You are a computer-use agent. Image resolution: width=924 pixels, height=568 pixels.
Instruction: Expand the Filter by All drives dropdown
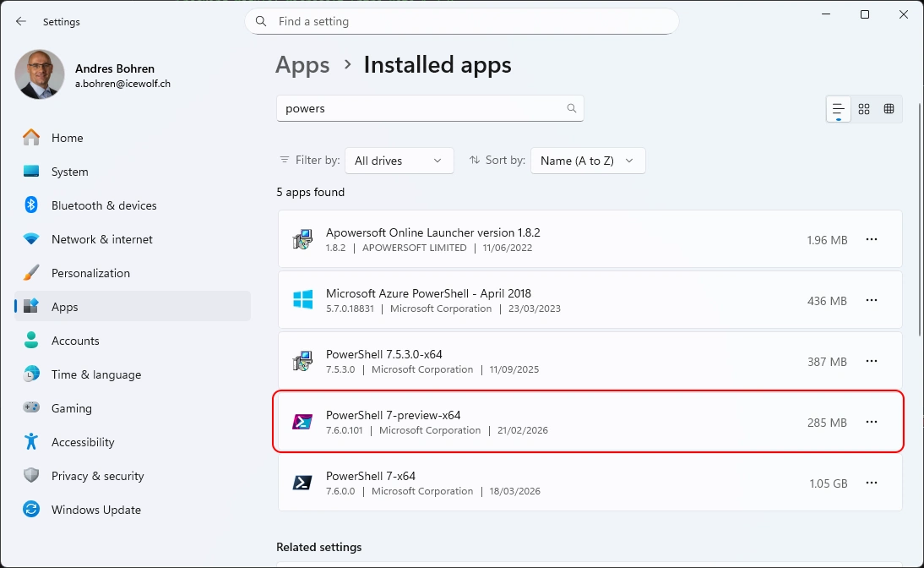tap(399, 161)
